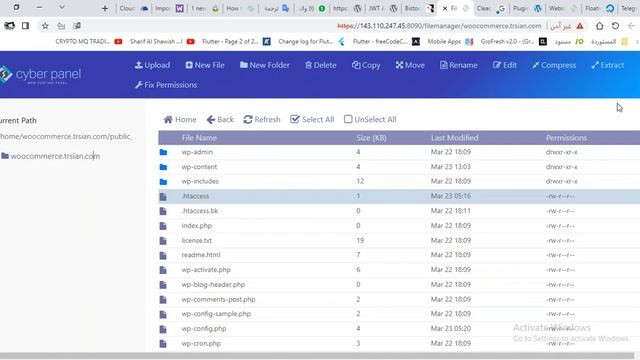Click the .htaccess.bk file icon
640x360 pixels.
[x=163, y=211]
